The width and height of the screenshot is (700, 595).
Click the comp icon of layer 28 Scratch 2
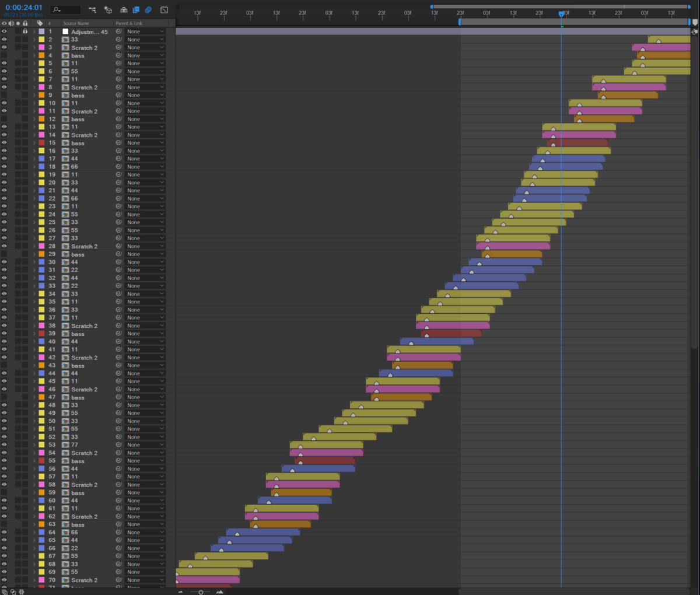click(65, 246)
